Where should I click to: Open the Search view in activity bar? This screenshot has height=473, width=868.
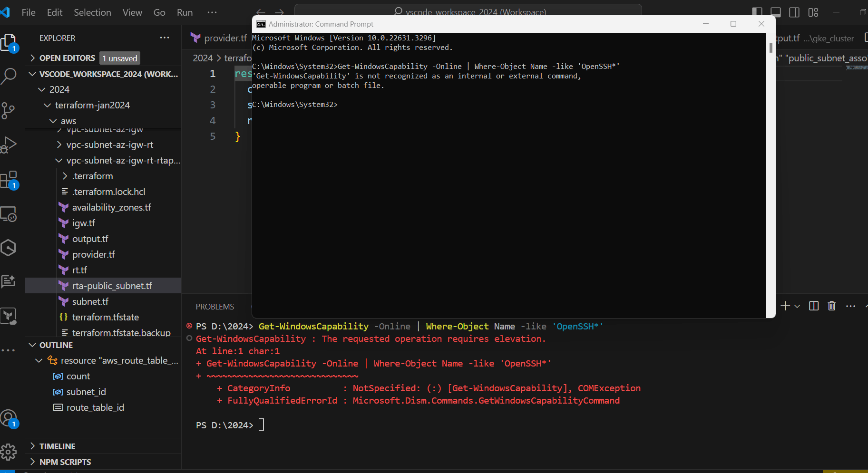click(9, 76)
